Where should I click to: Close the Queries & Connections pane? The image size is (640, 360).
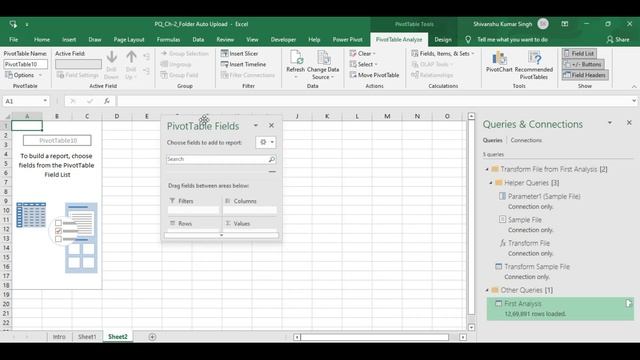coord(629,122)
